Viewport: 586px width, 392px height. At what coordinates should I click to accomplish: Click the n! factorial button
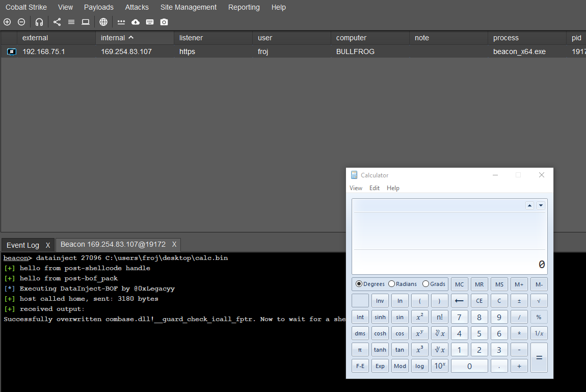pyautogui.click(x=439, y=317)
